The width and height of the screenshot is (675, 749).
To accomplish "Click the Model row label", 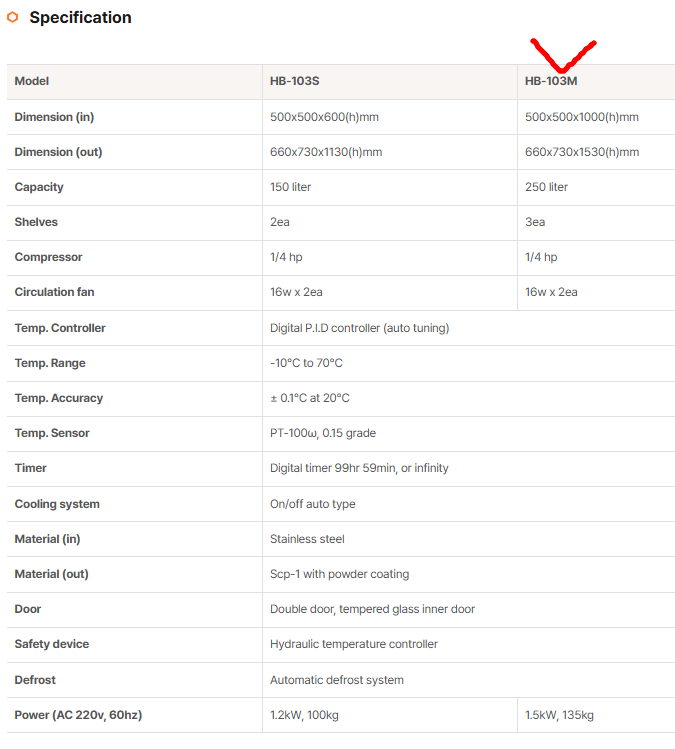I will 32,81.
